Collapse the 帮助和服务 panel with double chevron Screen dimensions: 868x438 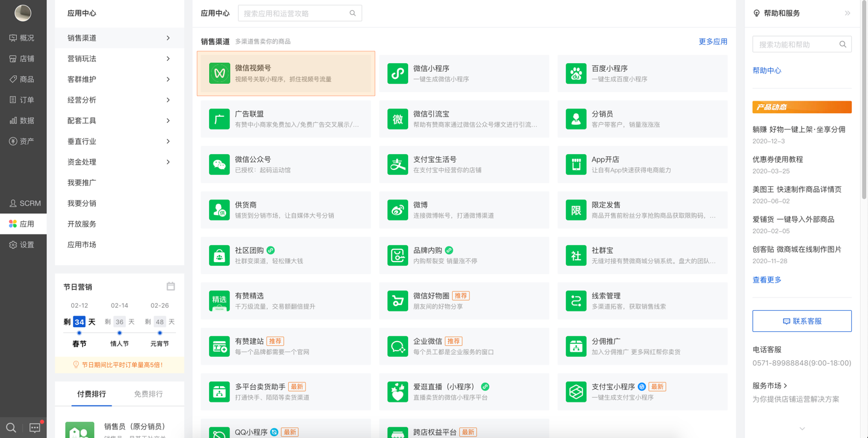(x=848, y=13)
